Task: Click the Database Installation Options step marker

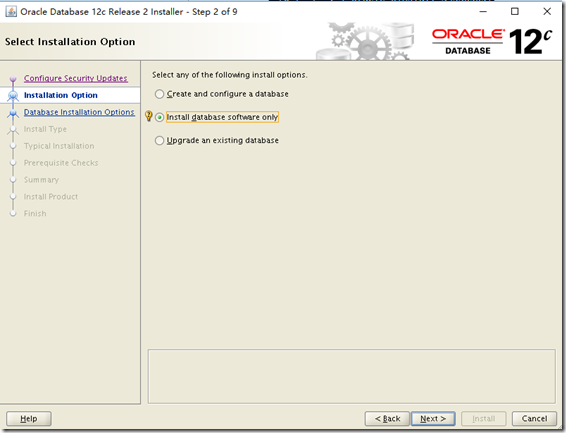Action: (13, 113)
